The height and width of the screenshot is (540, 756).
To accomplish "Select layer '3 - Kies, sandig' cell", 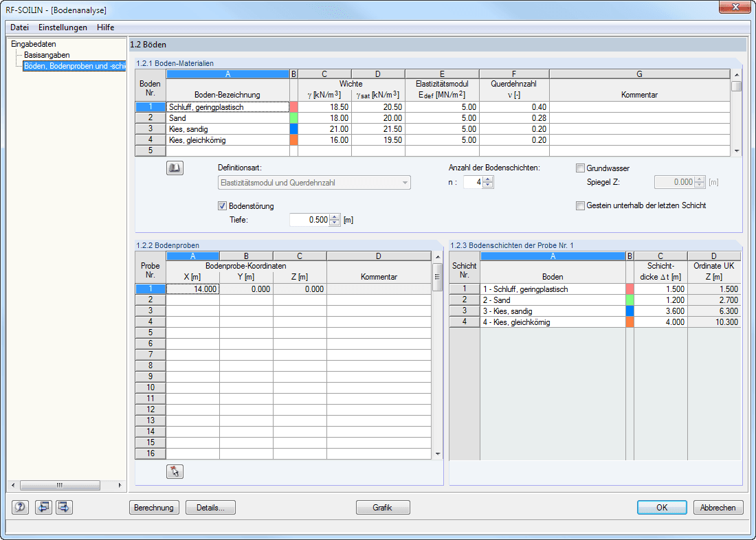I will pyautogui.click(x=553, y=311).
